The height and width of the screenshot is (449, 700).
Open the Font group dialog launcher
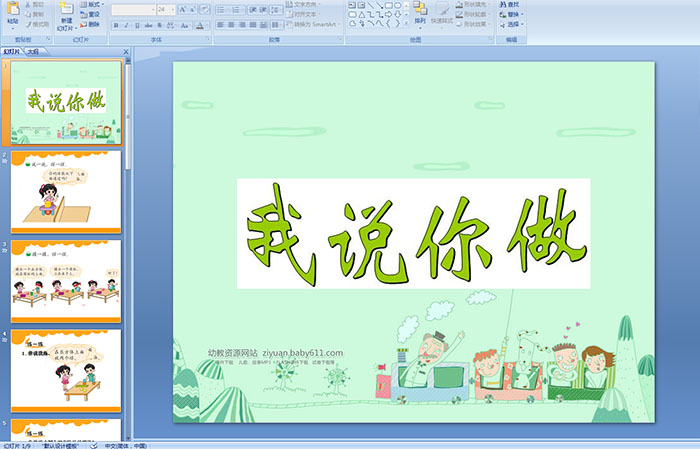(x=208, y=40)
